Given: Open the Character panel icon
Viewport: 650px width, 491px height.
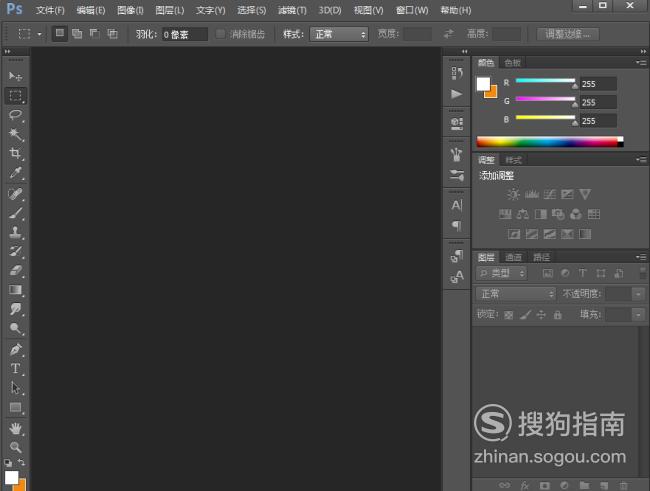Looking at the screenshot, I should click(457, 205).
